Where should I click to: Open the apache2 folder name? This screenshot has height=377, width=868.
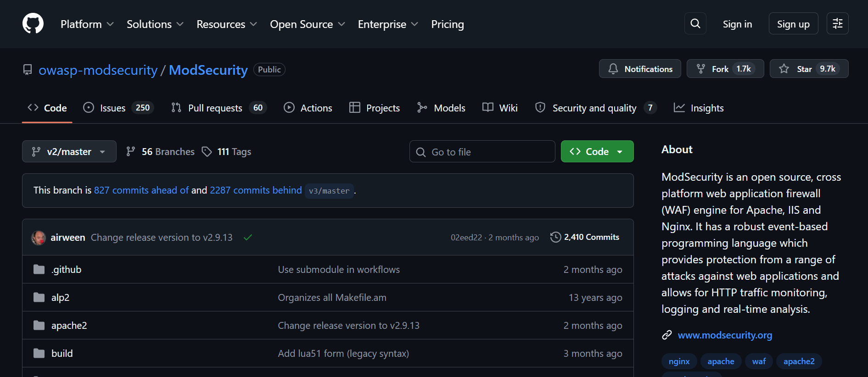click(x=69, y=325)
